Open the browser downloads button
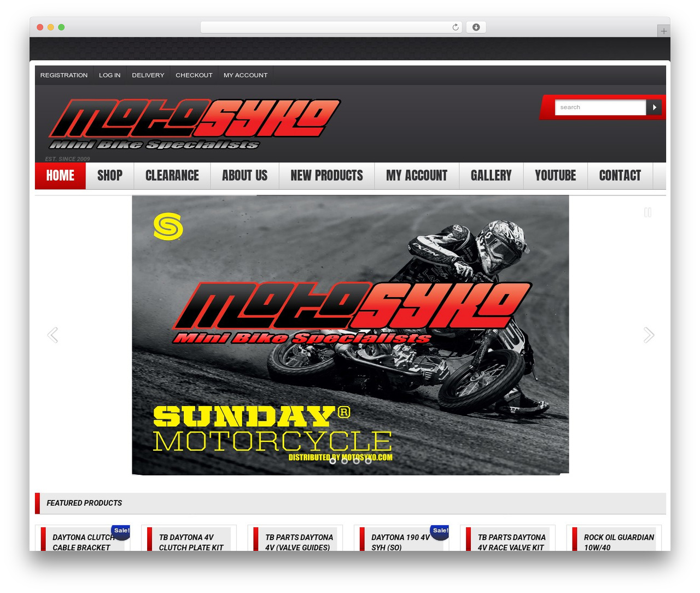This screenshot has height=593, width=700. 476,27
